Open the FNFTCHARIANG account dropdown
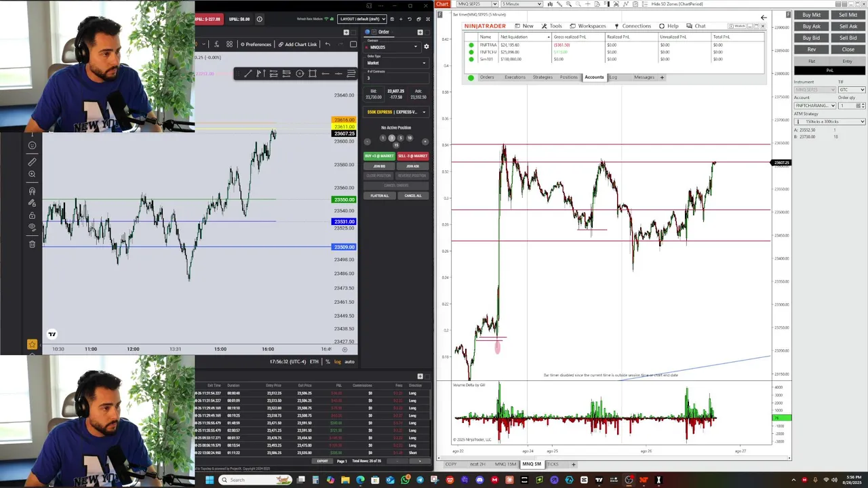The height and width of the screenshot is (488, 868). [x=815, y=106]
